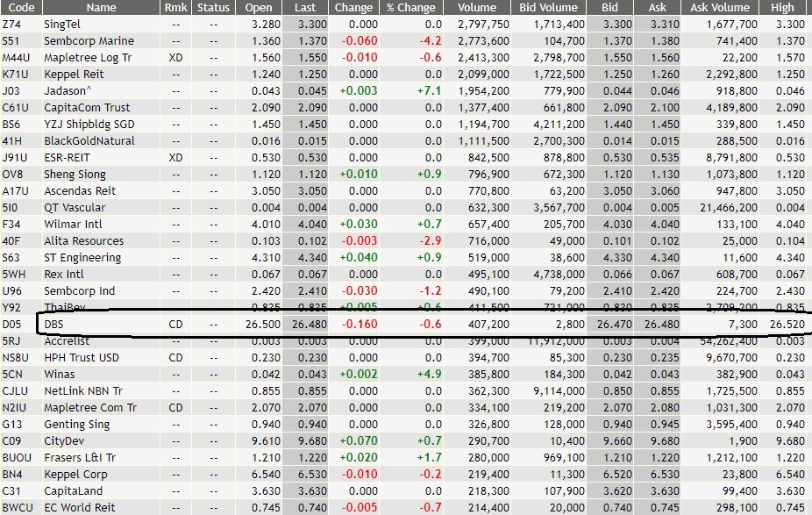Click DBS volume 407,200
This screenshot has width=812, height=515.
(488, 325)
